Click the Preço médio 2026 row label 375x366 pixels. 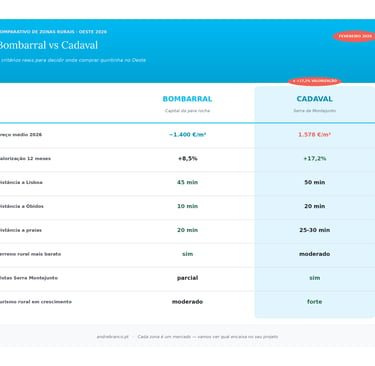click(x=21, y=135)
